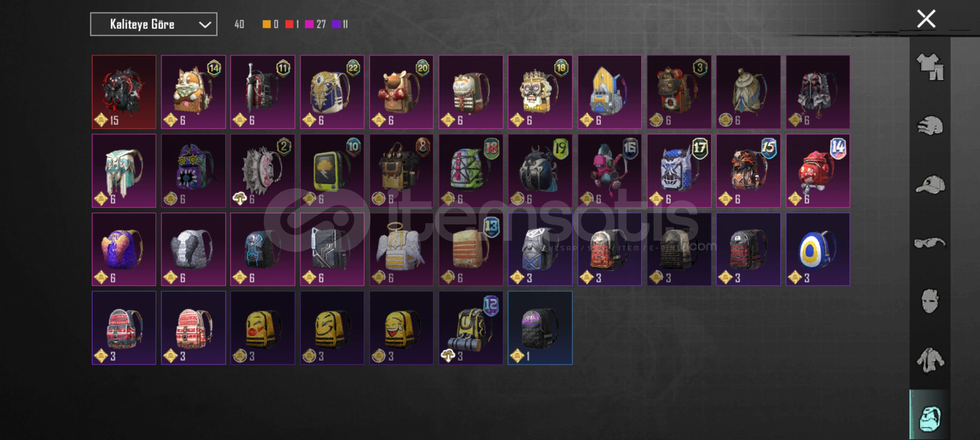
Task: Open the outfit sets category icon
Action: tap(930, 66)
